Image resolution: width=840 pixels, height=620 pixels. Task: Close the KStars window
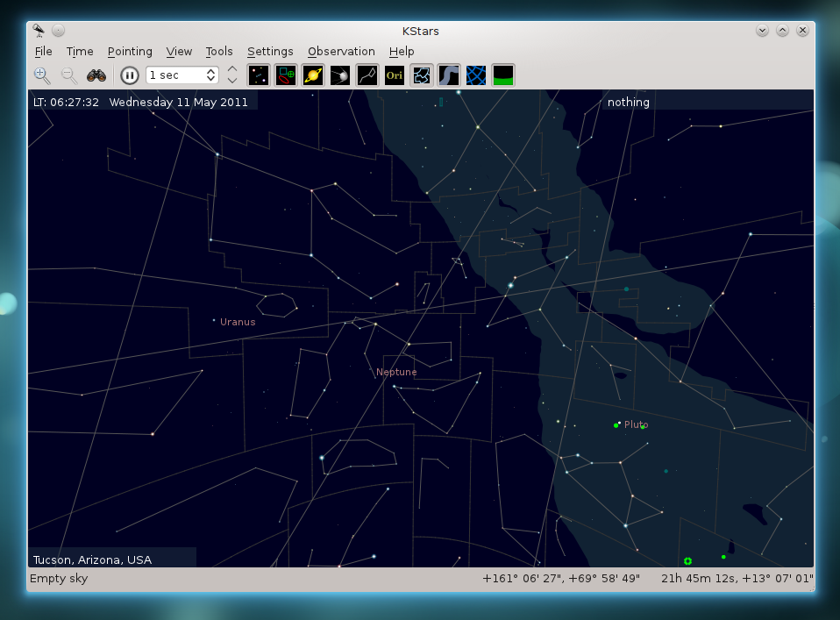click(802, 31)
